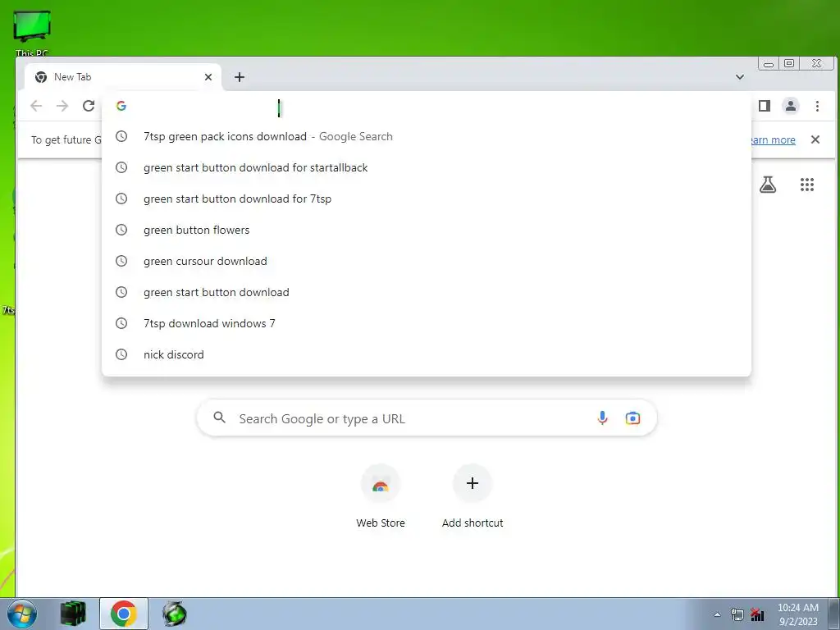Click the clock icon beside 'nick discord'
The image size is (840, 630).
pos(121,354)
